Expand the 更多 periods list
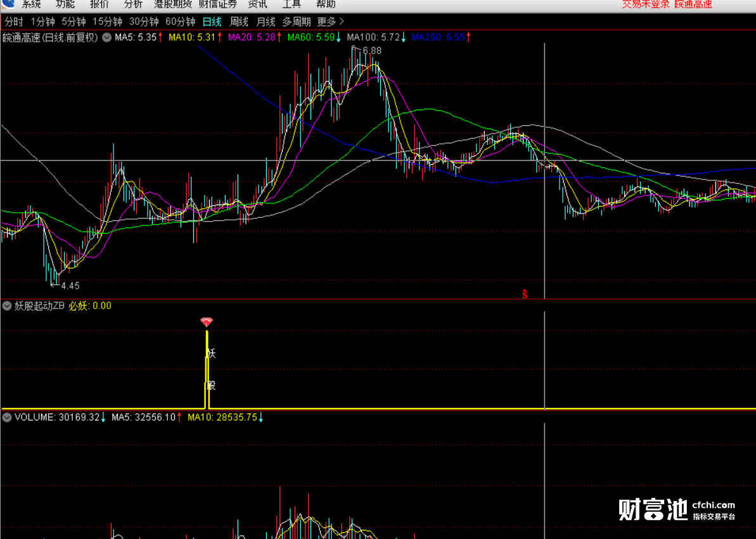Viewport: 756px width, 539px height. (x=330, y=22)
